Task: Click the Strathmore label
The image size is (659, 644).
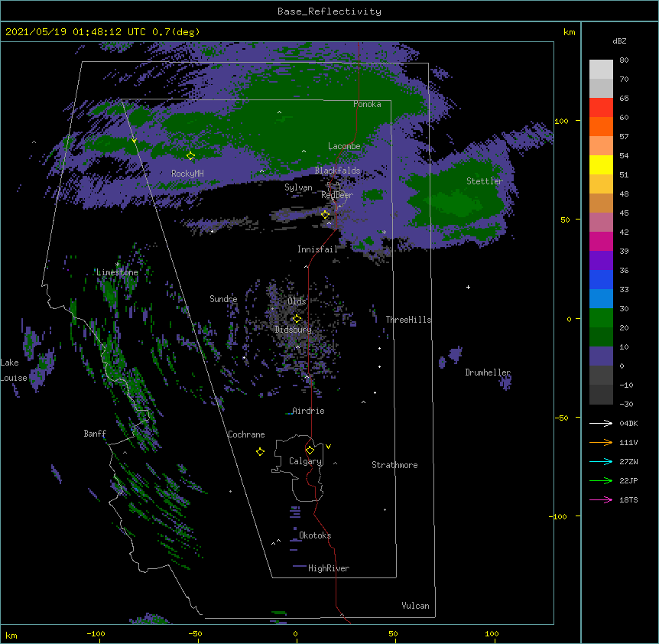Action: coord(394,465)
